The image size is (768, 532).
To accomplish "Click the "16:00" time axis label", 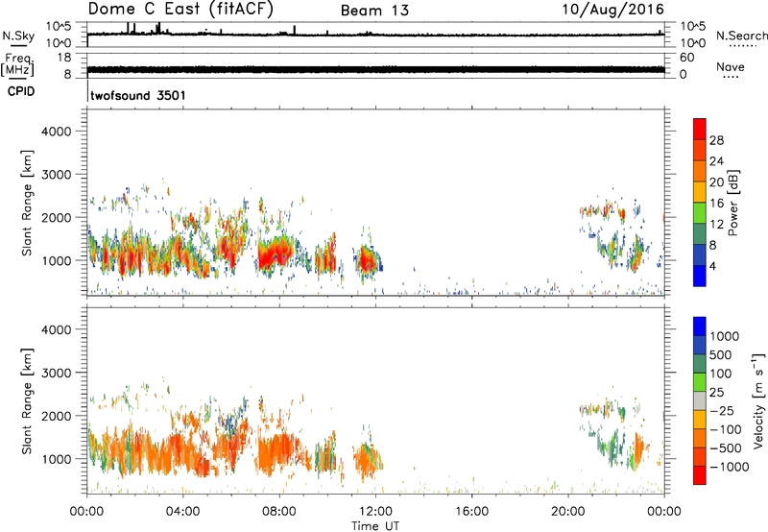I will tap(471, 512).
